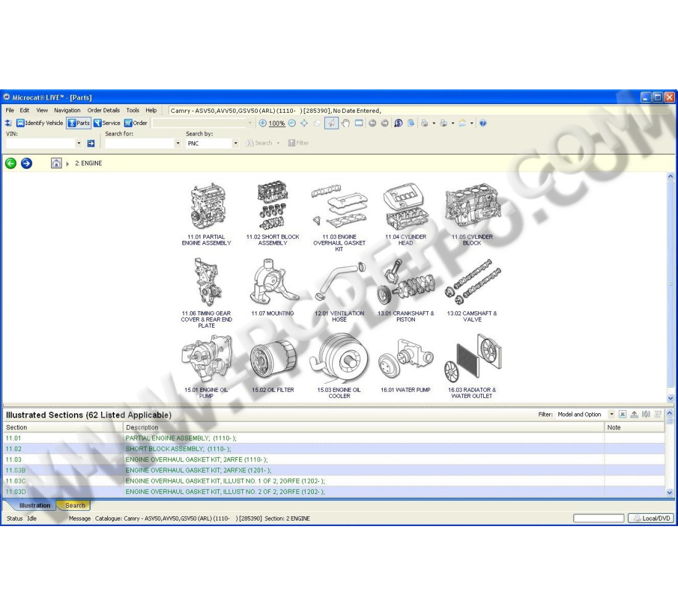Open the Help menu
This screenshot has height=616, width=678.
151,111
